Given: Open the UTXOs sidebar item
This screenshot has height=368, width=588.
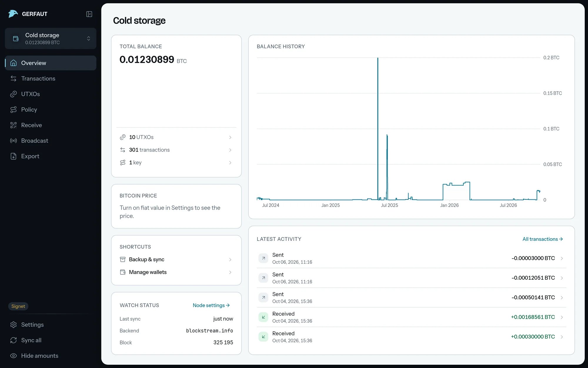Looking at the screenshot, I should (x=51, y=94).
